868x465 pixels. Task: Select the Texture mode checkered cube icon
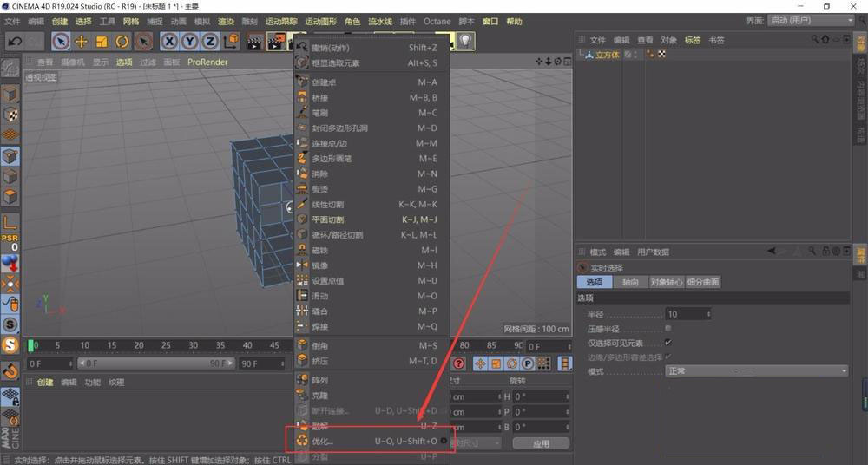(10, 115)
